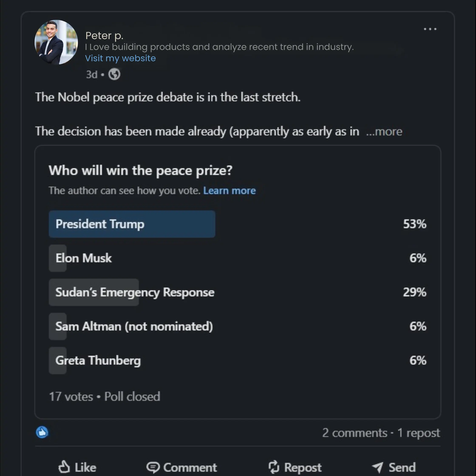
Task: Click the Comment speech bubble icon
Action: point(153,466)
